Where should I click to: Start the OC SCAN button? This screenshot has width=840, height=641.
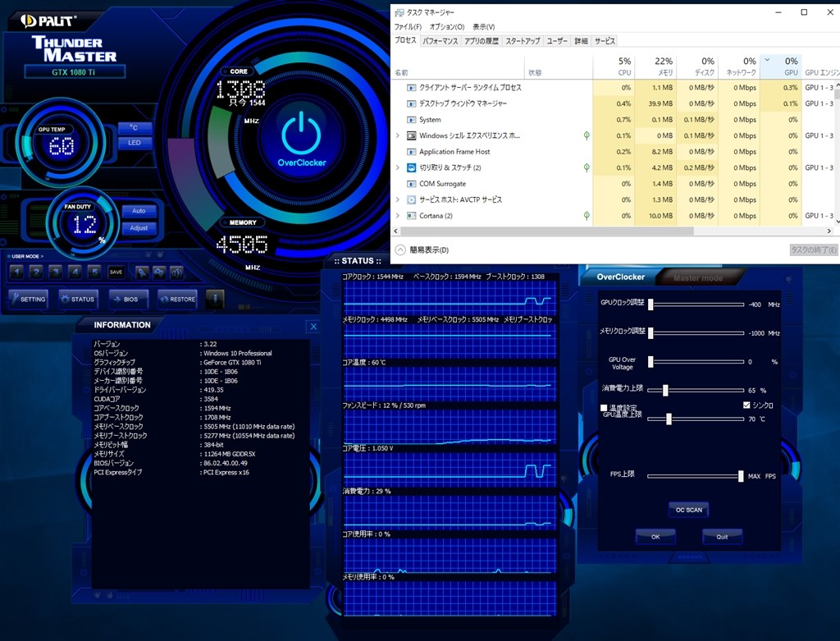click(689, 510)
